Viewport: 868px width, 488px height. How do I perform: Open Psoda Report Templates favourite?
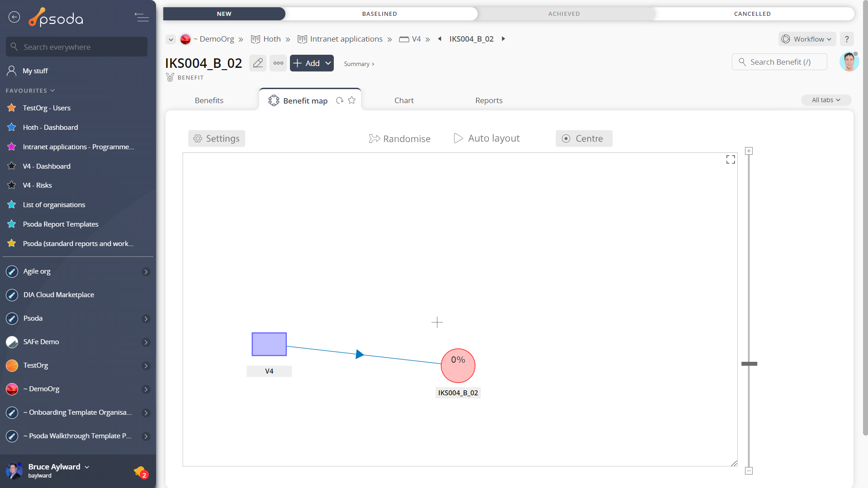click(61, 224)
